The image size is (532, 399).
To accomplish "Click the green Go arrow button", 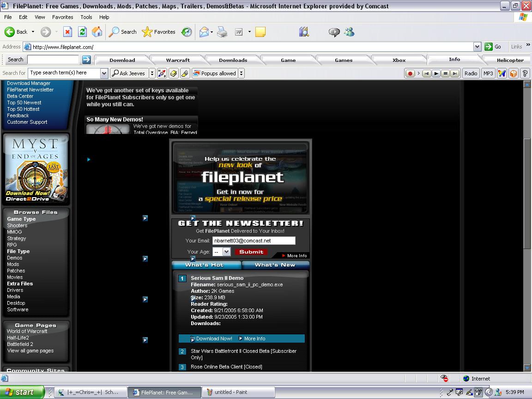I will tap(488, 47).
